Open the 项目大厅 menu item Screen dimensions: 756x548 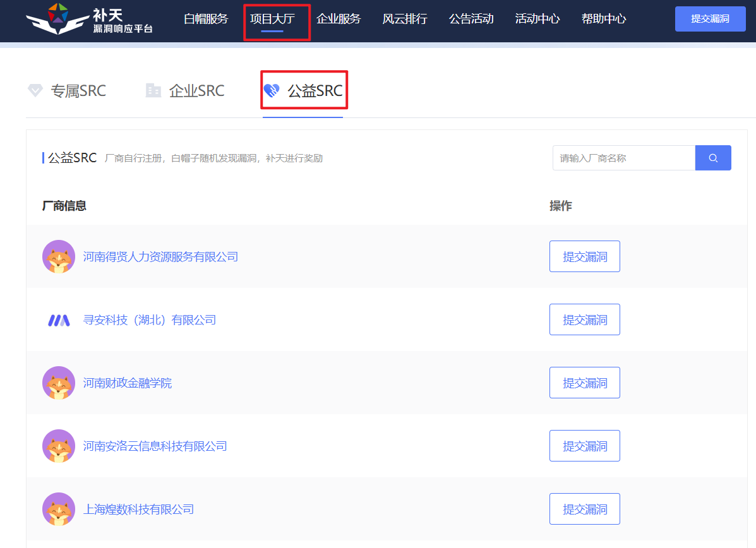click(x=272, y=19)
